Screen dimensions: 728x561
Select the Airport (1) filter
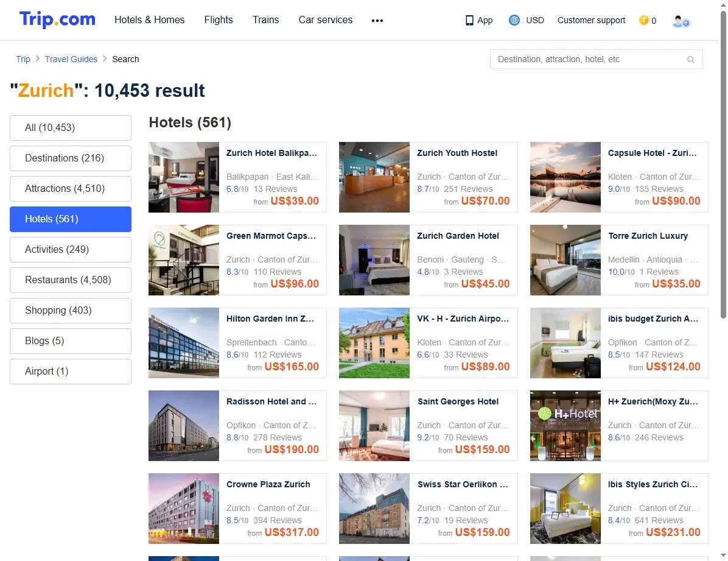click(x=71, y=372)
